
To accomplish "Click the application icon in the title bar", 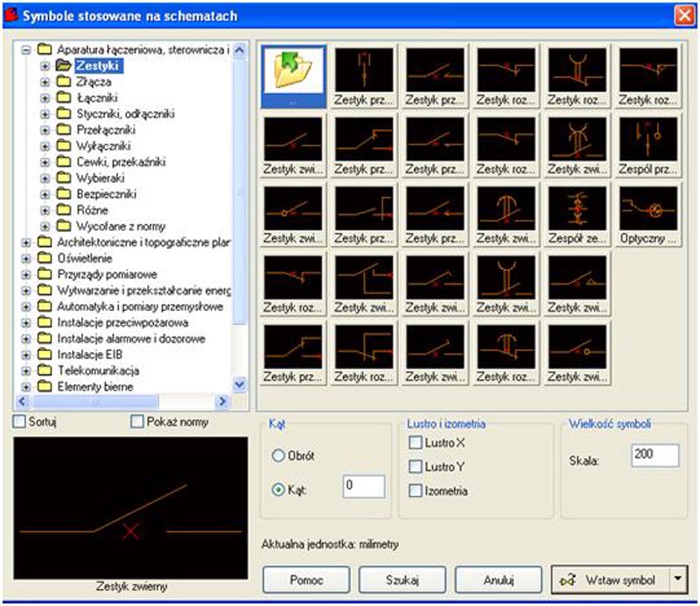I will pyautogui.click(x=10, y=15).
